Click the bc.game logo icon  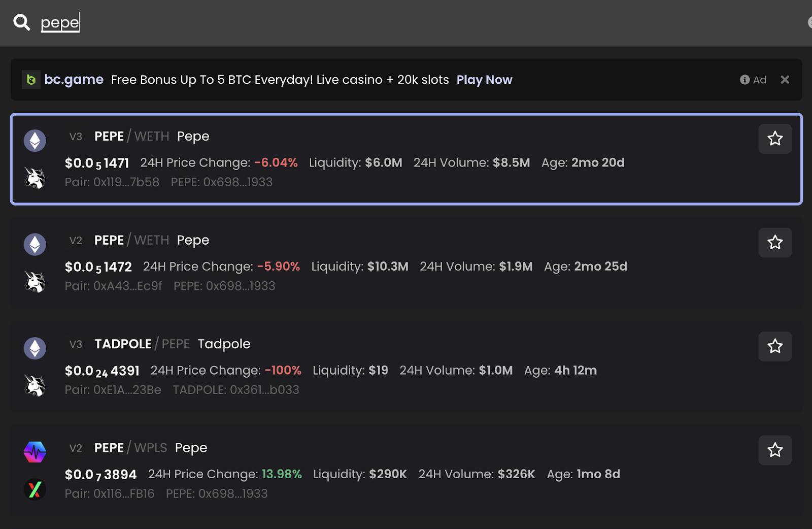31,80
